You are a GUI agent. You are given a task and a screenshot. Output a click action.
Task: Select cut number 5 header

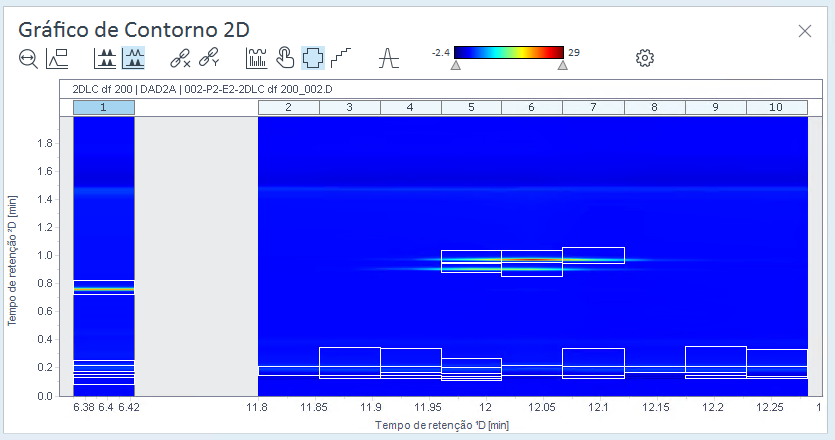pos(471,107)
